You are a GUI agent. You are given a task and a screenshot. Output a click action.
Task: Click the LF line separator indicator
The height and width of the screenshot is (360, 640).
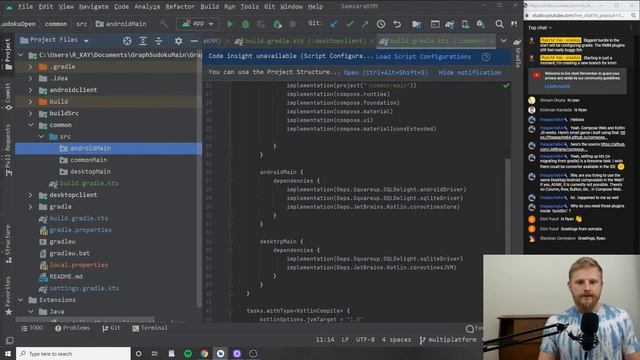click(x=345, y=340)
